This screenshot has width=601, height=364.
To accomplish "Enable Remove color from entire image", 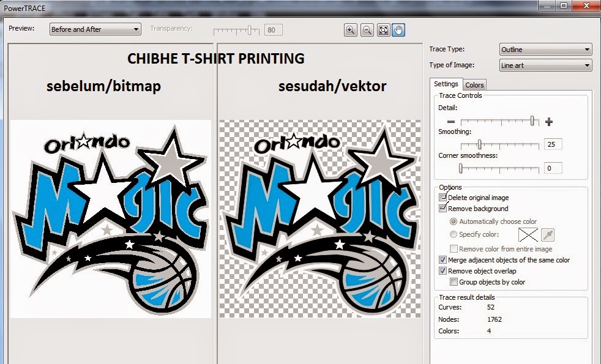I will [x=454, y=248].
